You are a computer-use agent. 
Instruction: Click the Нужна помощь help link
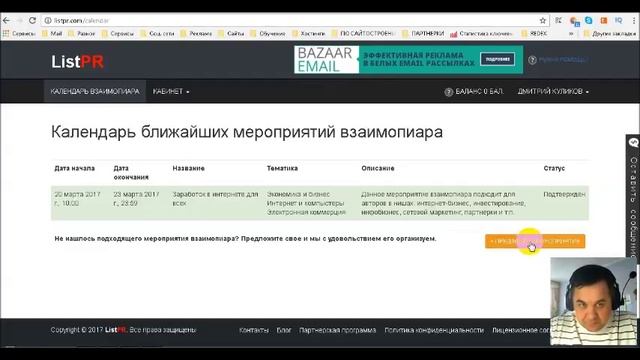point(563,60)
